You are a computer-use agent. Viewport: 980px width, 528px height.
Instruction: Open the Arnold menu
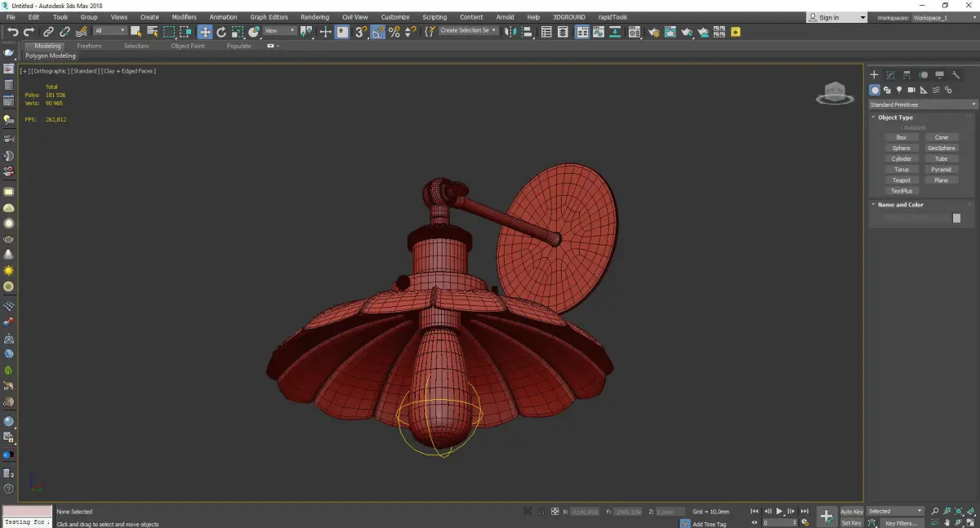pos(505,17)
